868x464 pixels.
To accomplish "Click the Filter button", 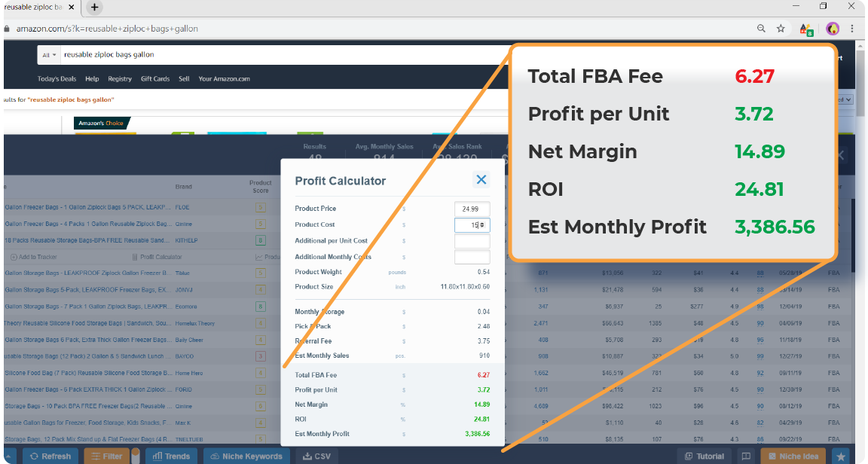I will [108, 455].
